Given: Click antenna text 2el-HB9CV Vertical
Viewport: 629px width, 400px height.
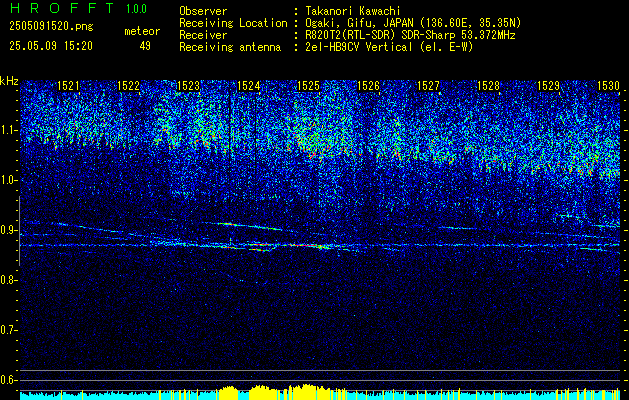Looking at the screenshot, I should (359, 47).
